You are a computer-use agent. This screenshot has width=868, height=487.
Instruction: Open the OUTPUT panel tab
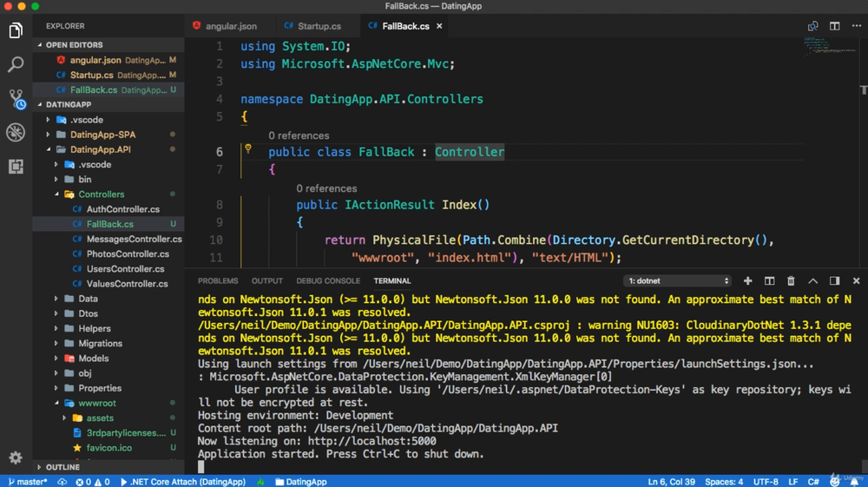(x=266, y=280)
